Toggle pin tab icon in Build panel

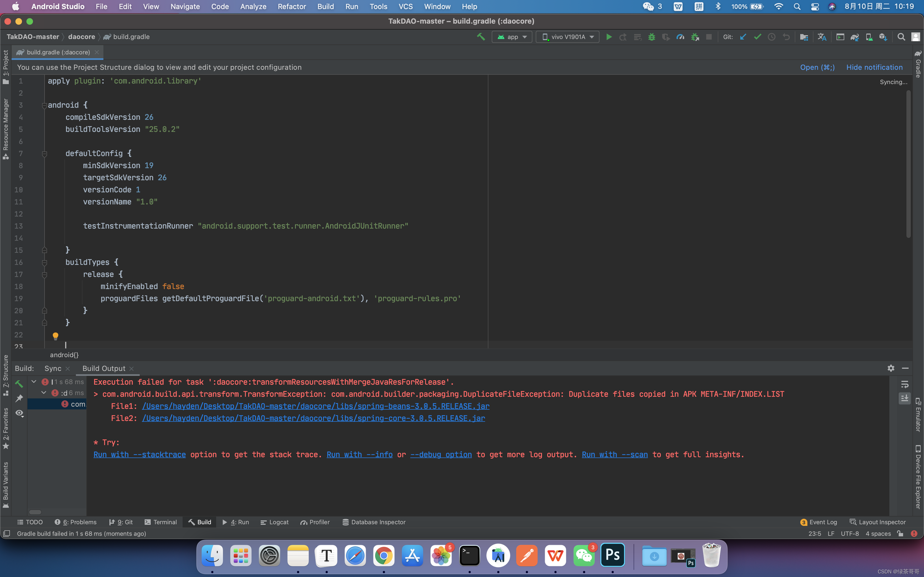20,398
